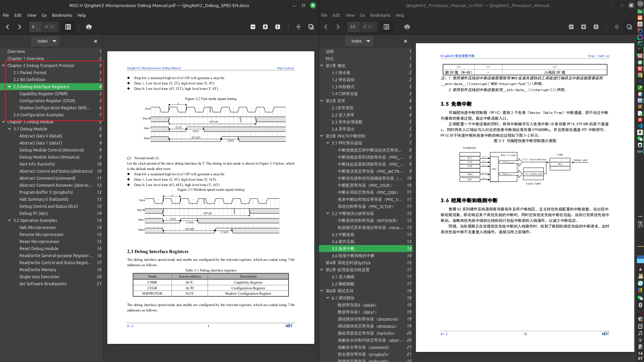The height and width of the screenshot is (362, 644).
Task: Toggle the side pane in Processor Manual window
Action: [x=386, y=27]
